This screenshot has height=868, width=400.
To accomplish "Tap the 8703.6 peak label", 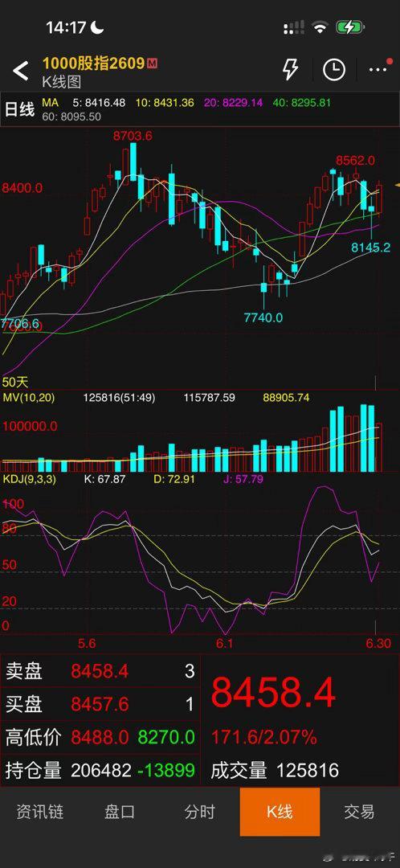I will (133, 136).
